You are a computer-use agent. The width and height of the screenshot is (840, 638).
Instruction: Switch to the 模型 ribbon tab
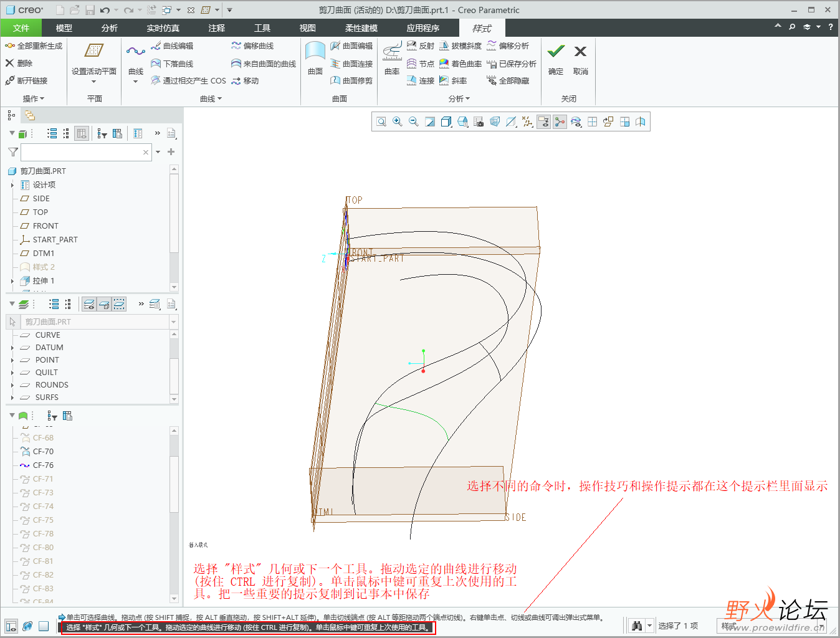[x=64, y=28]
